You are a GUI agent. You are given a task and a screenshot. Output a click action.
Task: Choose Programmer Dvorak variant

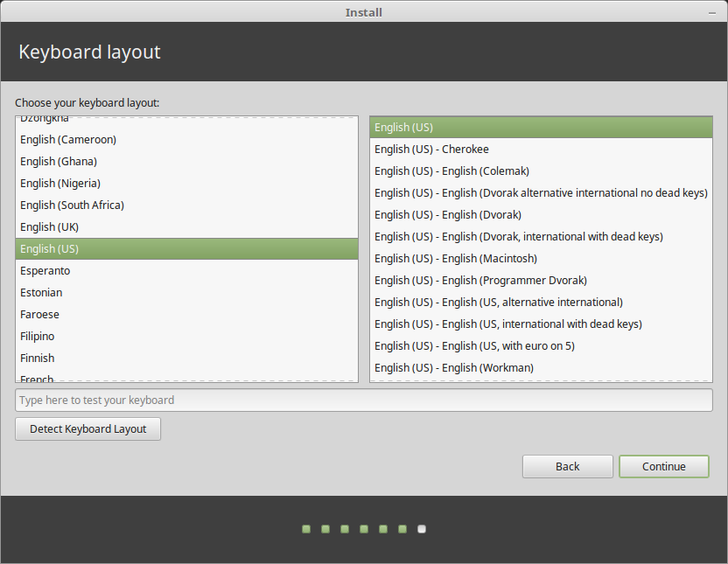pos(541,280)
